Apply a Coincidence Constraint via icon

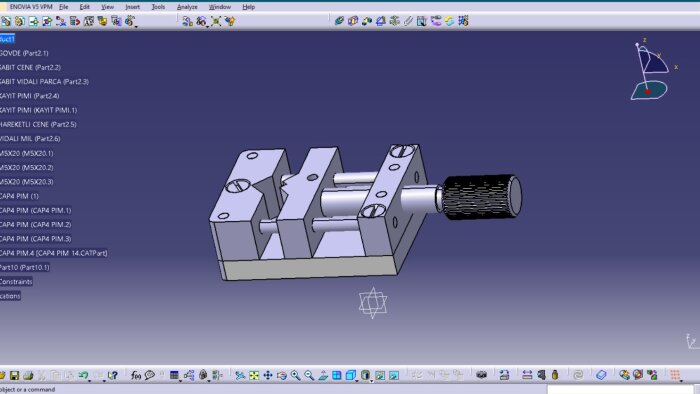(x=339, y=21)
